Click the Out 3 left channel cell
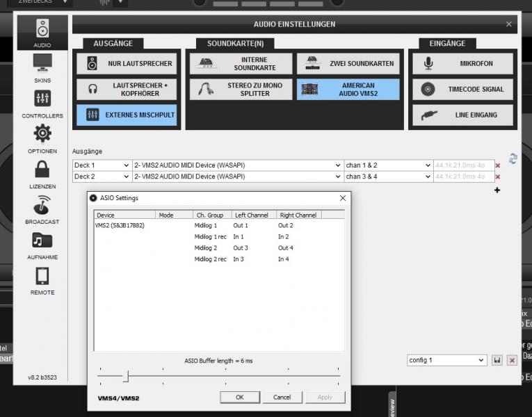The width and height of the screenshot is (532, 417). 241,248
